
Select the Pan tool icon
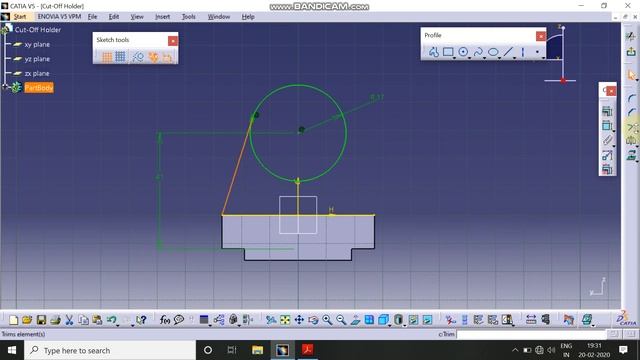299,320
